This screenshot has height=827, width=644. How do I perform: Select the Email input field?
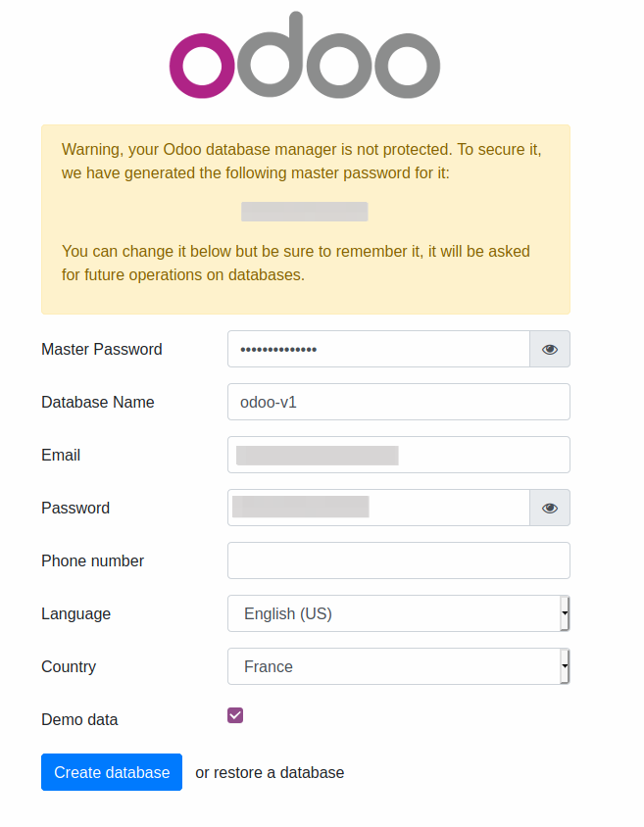398,455
